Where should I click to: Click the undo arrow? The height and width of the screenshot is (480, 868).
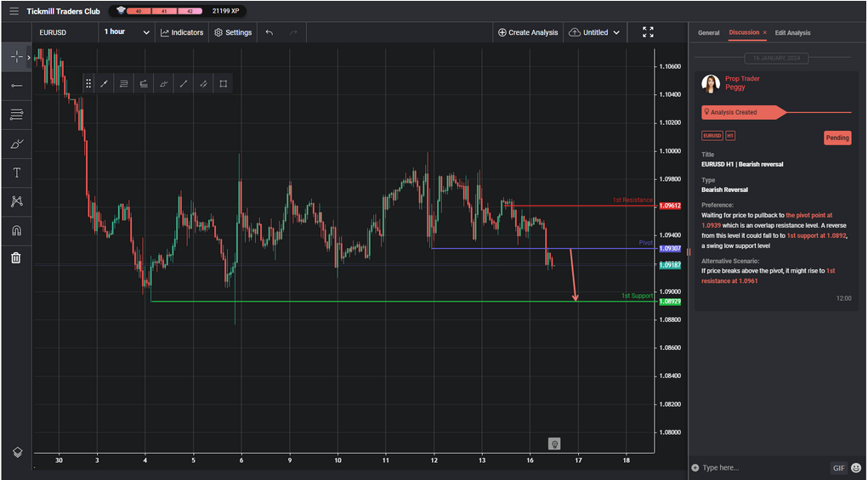269,32
